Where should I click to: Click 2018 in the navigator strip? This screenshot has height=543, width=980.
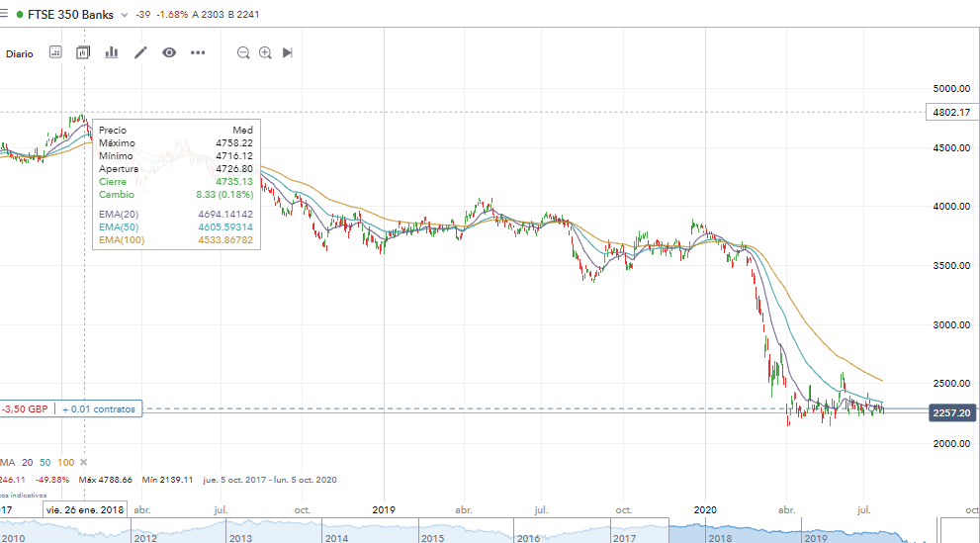(x=720, y=538)
